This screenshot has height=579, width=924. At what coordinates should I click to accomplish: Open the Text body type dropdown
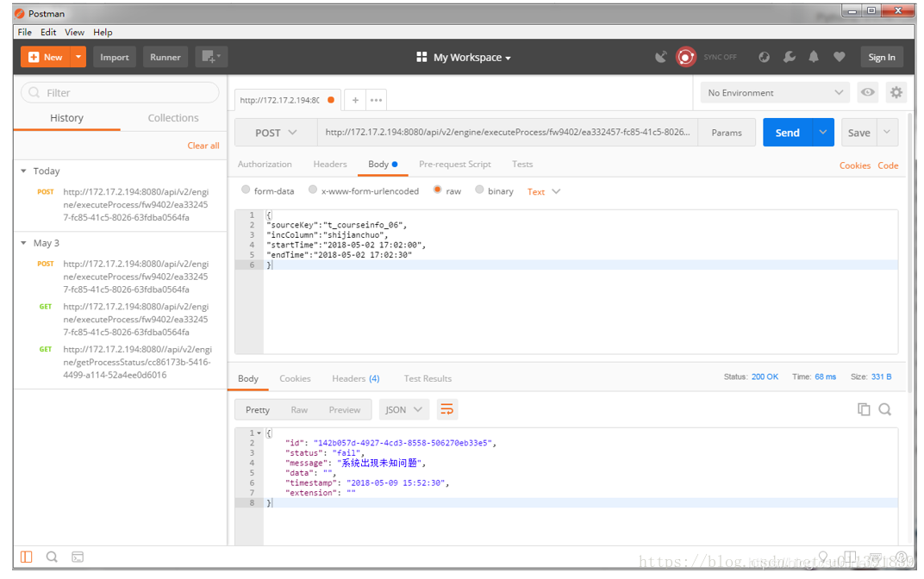click(x=543, y=191)
